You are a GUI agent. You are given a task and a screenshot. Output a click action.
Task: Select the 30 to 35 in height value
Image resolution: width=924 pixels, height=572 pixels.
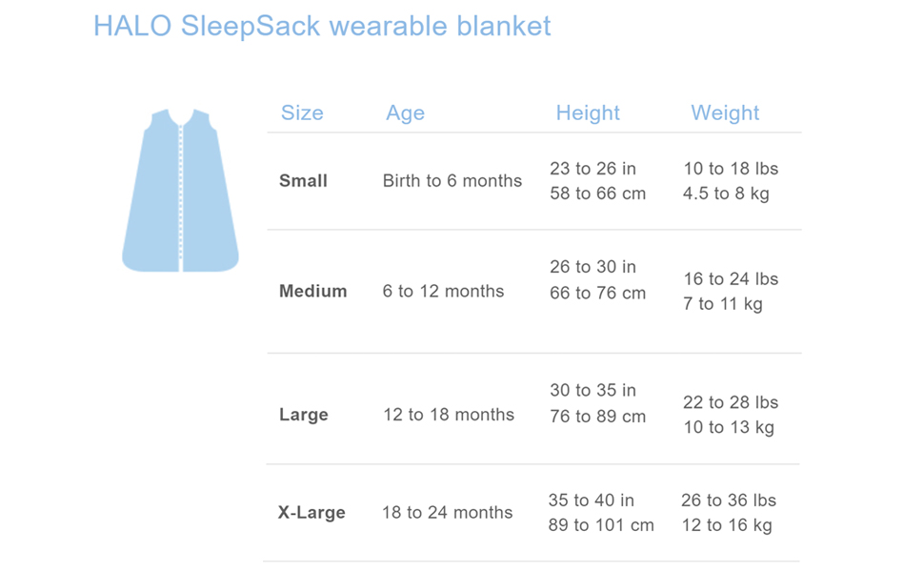tap(593, 390)
